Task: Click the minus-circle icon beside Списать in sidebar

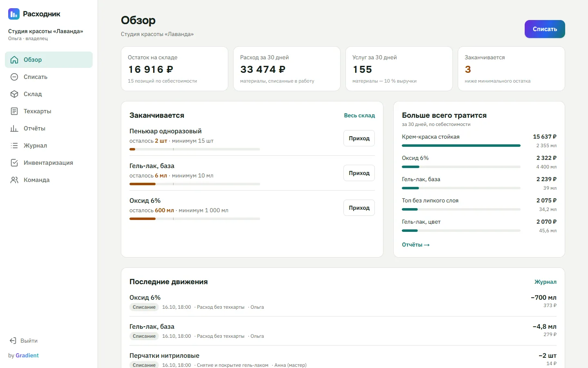Action: click(x=14, y=77)
